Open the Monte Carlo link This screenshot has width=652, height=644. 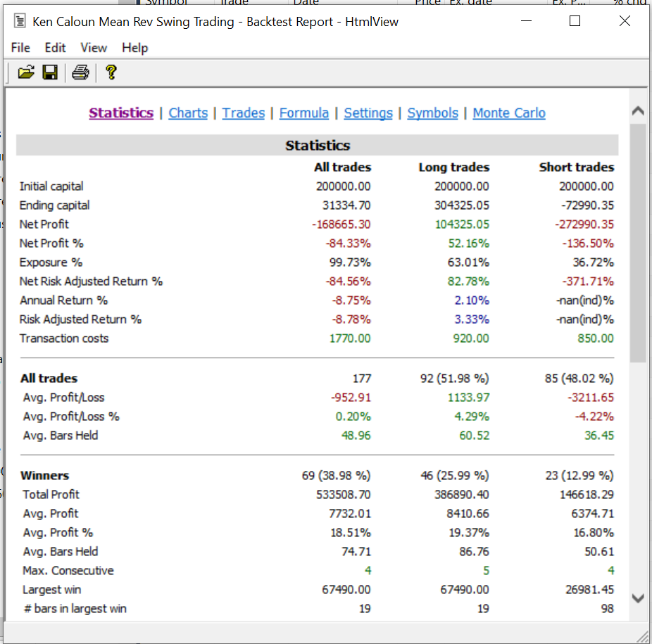tap(509, 113)
